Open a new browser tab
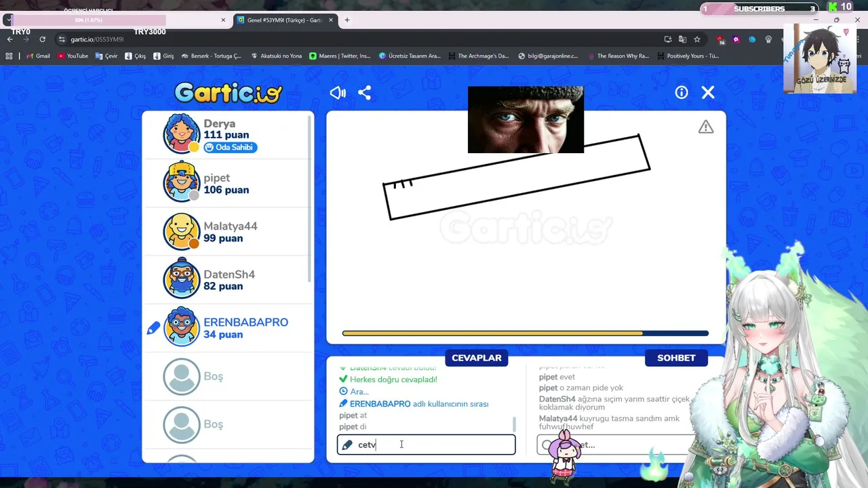Image resolution: width=868 pixels, height=488 pixels. tap(347, 20)
